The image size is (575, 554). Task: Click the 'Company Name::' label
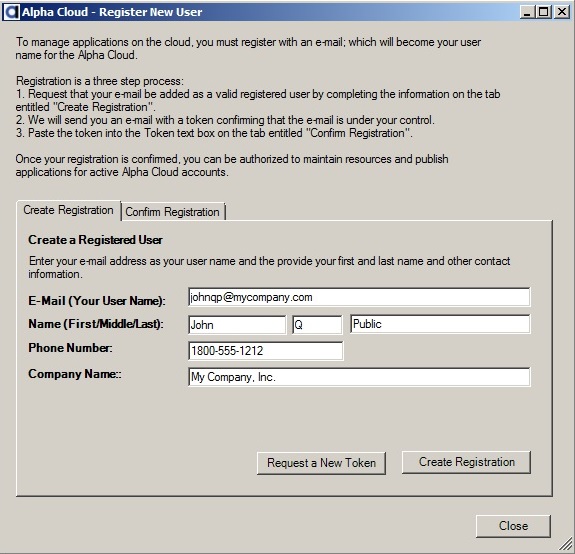tap(75, 374)
